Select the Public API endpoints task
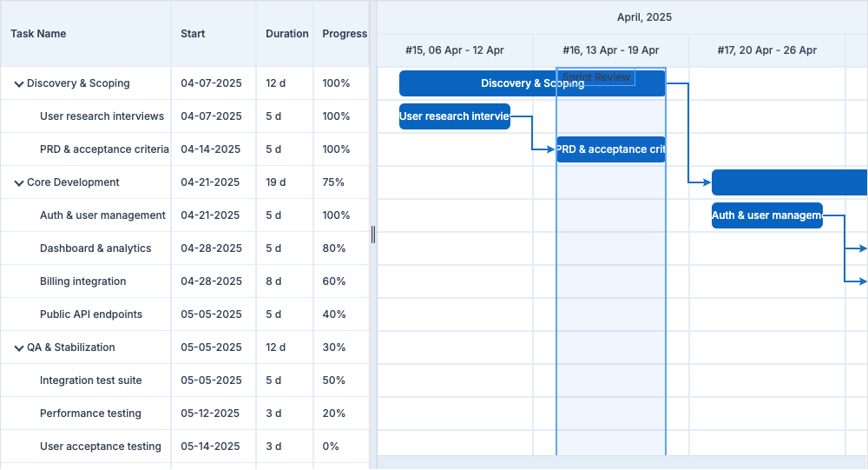Screen dimensions: 868x470 [x=90, y=314]
